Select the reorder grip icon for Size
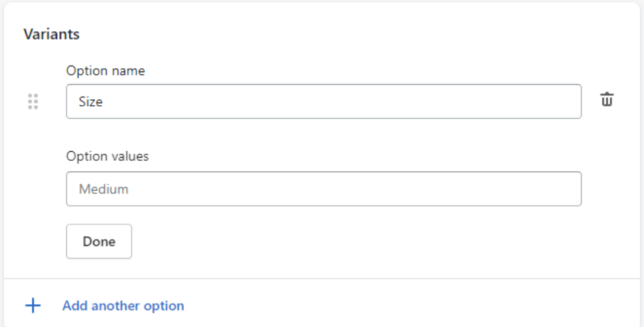 pos(33,101)
